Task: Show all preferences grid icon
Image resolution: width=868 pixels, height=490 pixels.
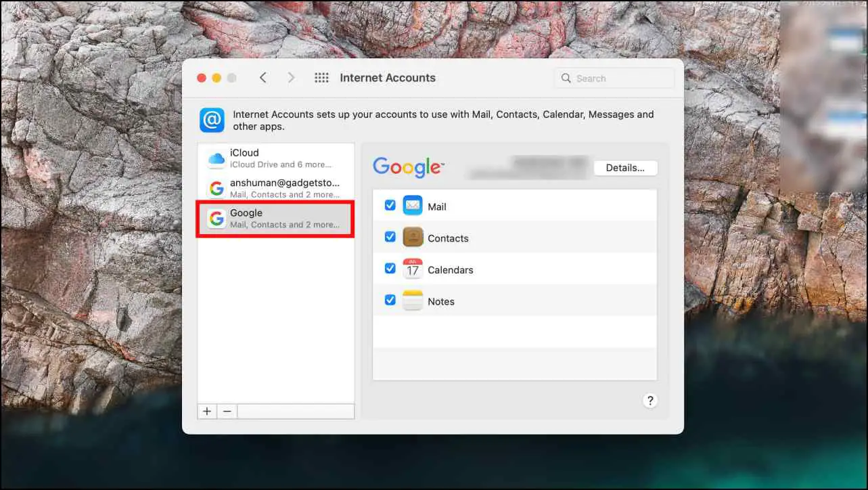Action: (321, 78)
